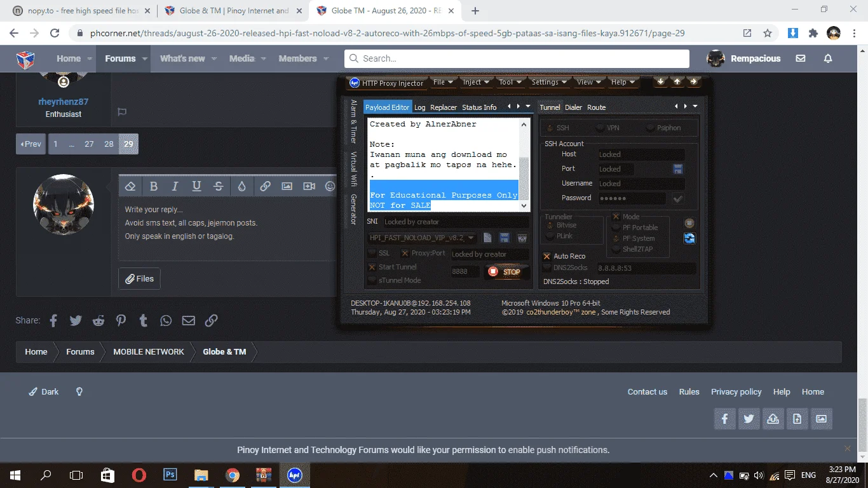Toggle the Start Tunnel checkbox
Image resolution: width=868 pixels, height=488 pixels.
tap(372, 267)
